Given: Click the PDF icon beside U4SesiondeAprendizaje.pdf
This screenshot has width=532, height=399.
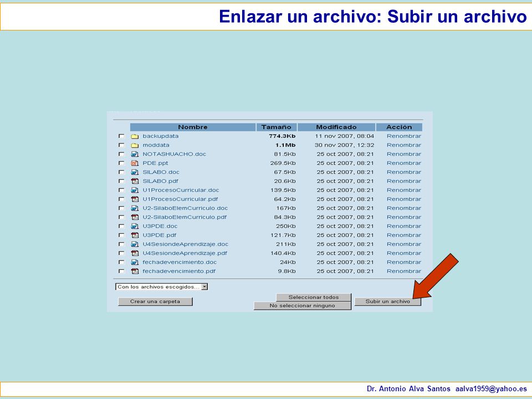Looking at the screenshot, I should [135, 253].
